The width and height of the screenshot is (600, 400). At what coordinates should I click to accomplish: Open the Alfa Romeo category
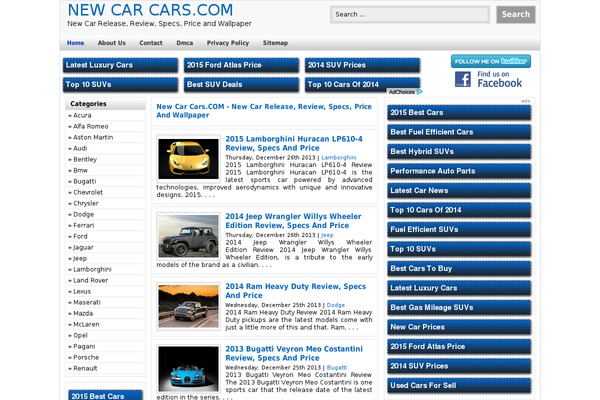point(90,126)
